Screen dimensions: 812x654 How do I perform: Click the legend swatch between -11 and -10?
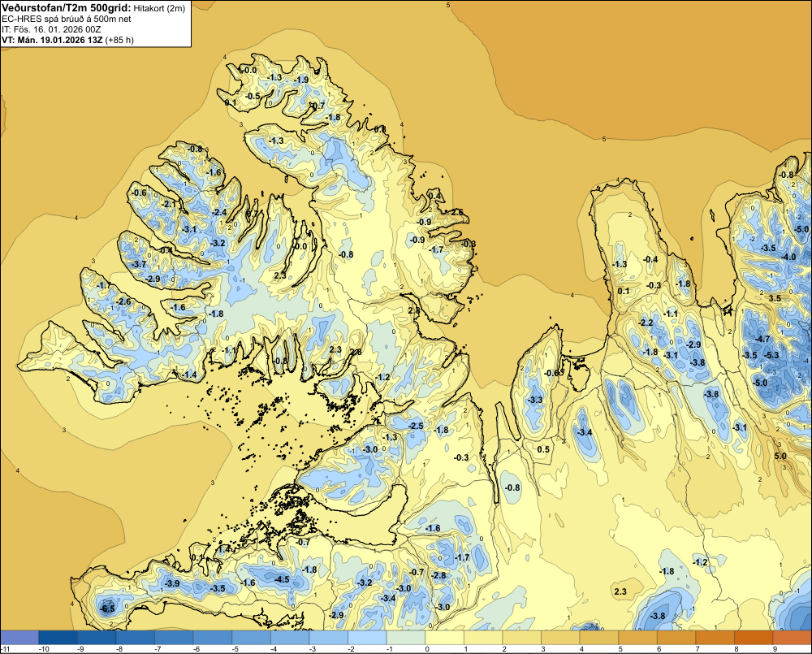(19, 638)
